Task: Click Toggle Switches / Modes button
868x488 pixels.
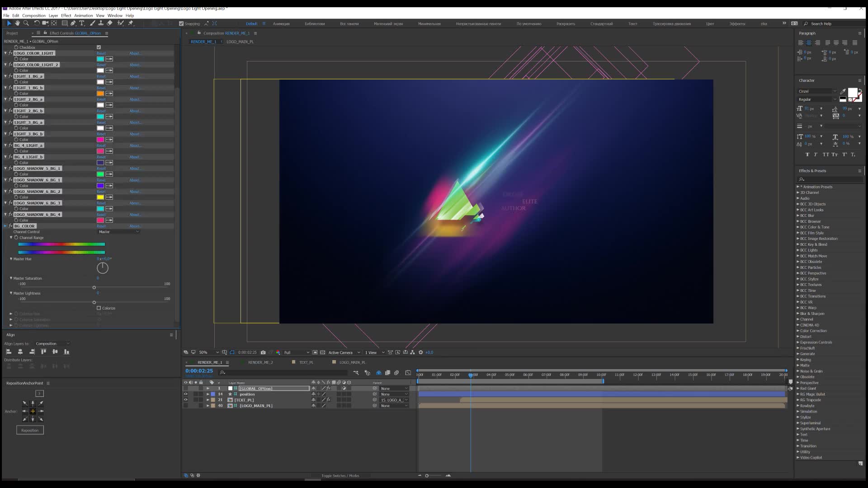Action: [x=340, y=476]
